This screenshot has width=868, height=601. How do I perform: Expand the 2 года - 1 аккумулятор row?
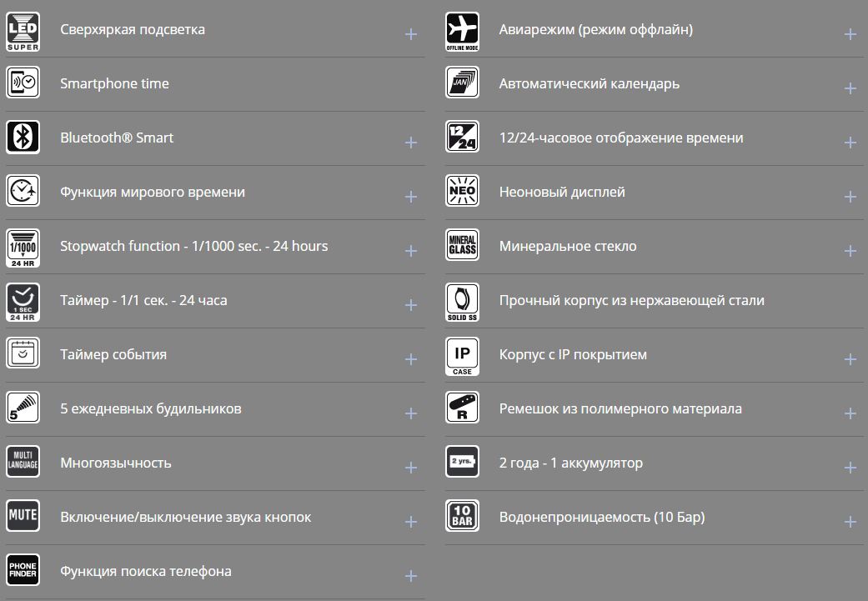tap(850, 468)
